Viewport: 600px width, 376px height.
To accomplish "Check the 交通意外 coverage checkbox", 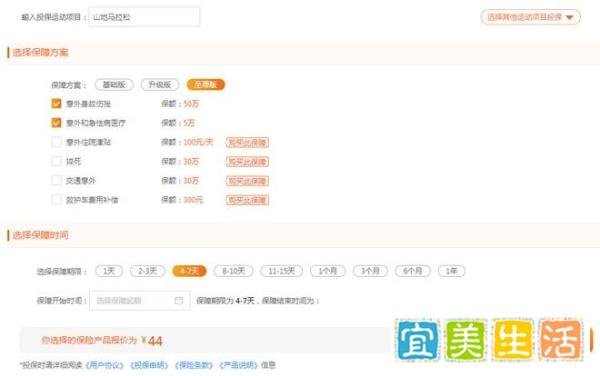I will point(56,180).
